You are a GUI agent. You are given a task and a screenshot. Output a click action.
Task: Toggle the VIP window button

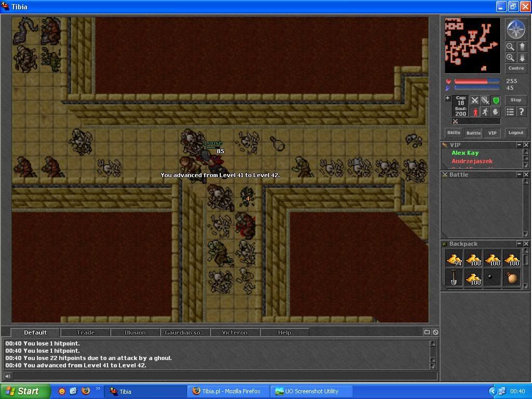click(493, 132)
